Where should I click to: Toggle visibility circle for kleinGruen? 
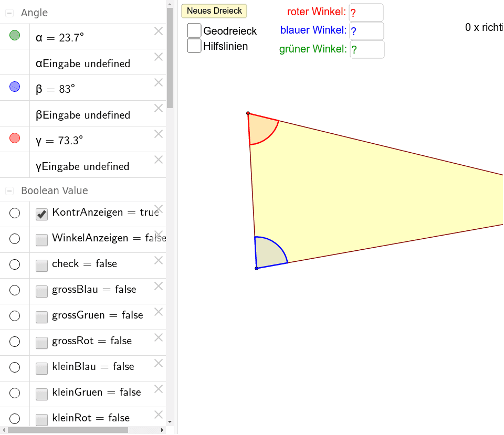point(15,393)
